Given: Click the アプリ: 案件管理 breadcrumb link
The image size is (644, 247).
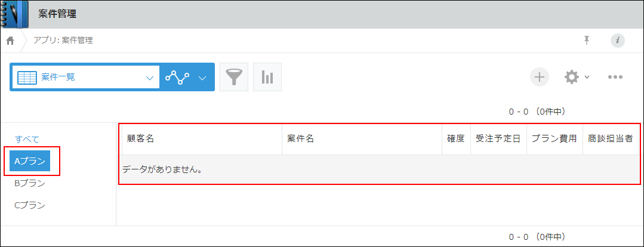Looking at the screenshot, I should coord(63,41).
